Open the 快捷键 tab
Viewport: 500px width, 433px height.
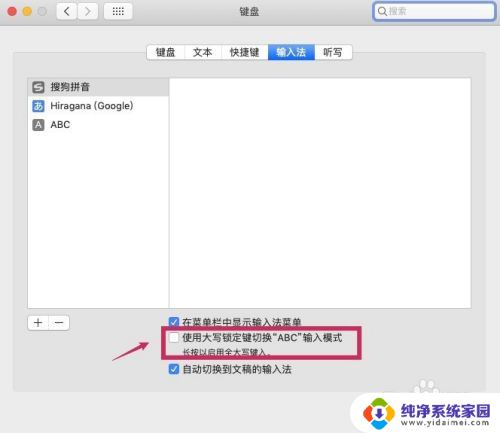[x=245, y=52]
